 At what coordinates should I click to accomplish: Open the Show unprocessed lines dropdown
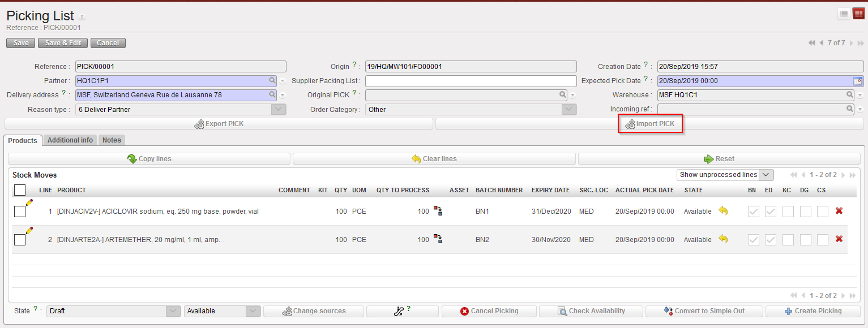click(x=766, y=175)
